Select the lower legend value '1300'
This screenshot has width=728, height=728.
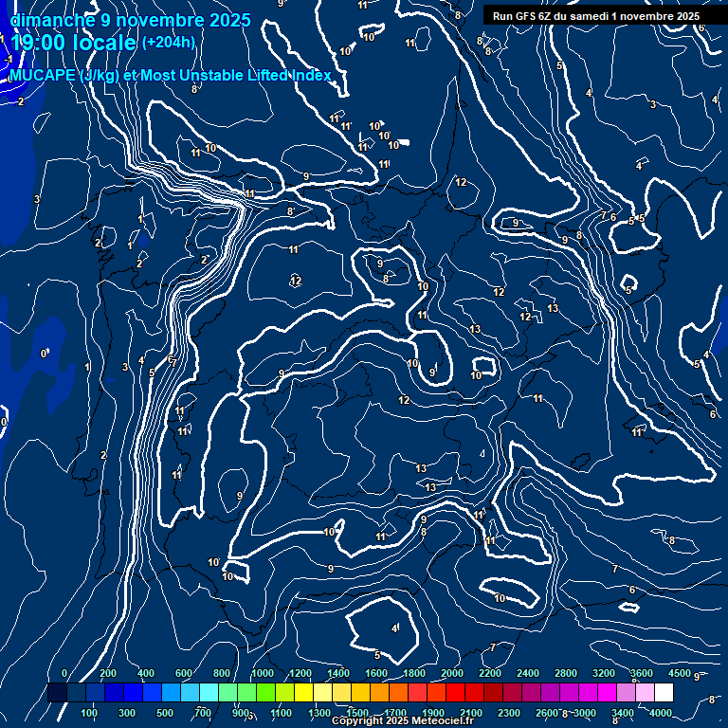click(318, 713)
